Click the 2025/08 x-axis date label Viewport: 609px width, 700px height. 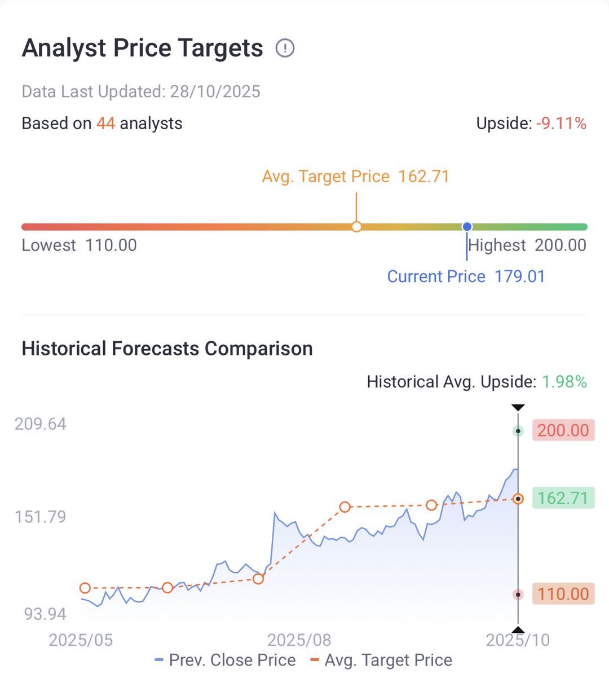(299, 640)
